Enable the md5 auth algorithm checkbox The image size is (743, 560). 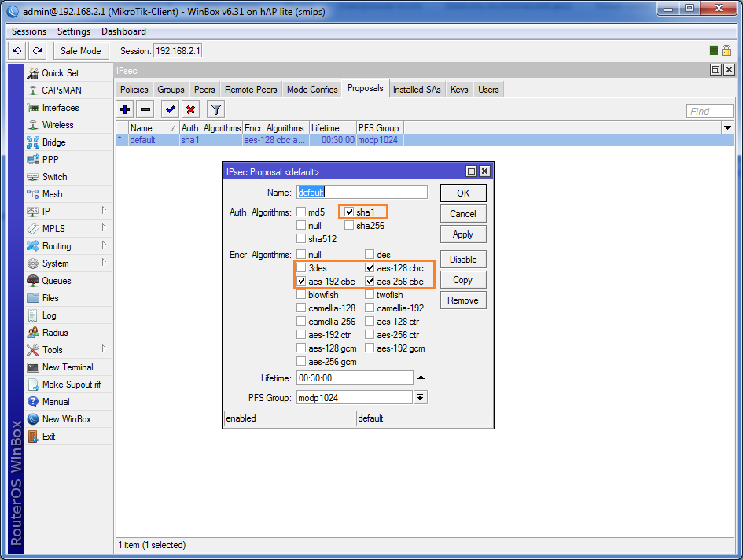coord(301,212)
